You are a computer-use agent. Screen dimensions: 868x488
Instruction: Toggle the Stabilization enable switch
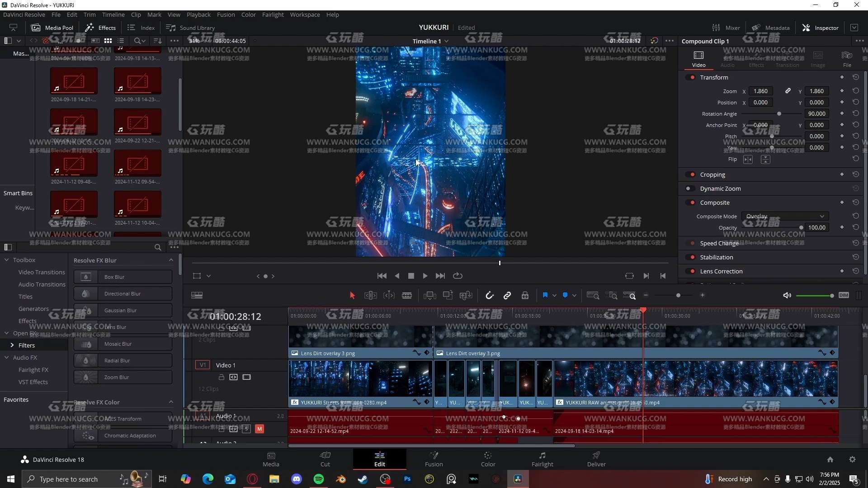click(690, 257)
